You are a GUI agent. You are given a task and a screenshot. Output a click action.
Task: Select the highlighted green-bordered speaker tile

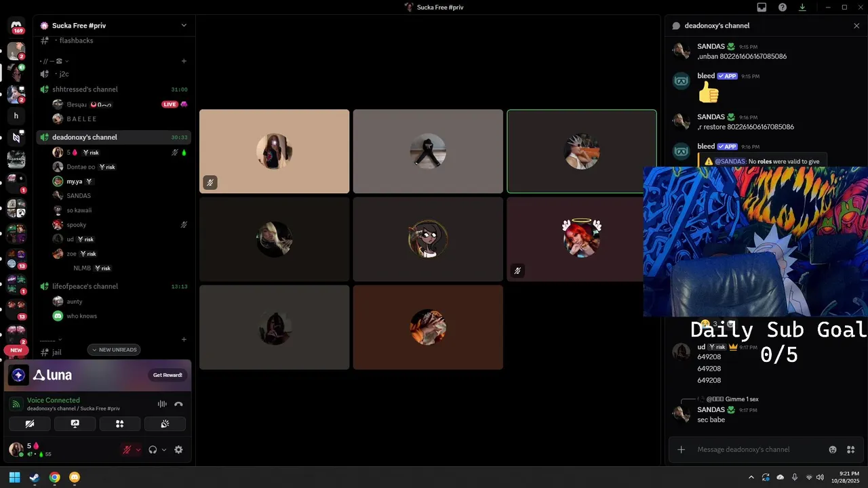pyautogui.click(x=581, y=151)
